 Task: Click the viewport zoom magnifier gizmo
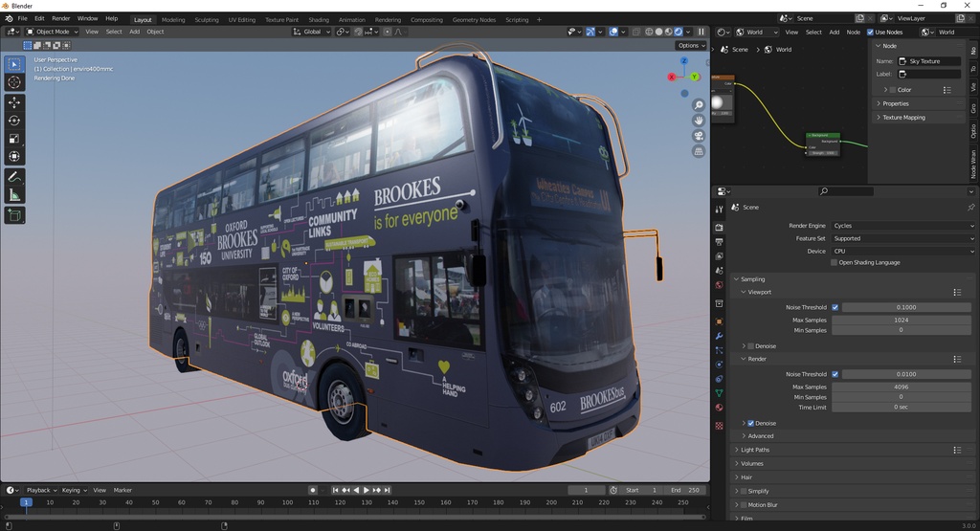[x=699, y=104]
